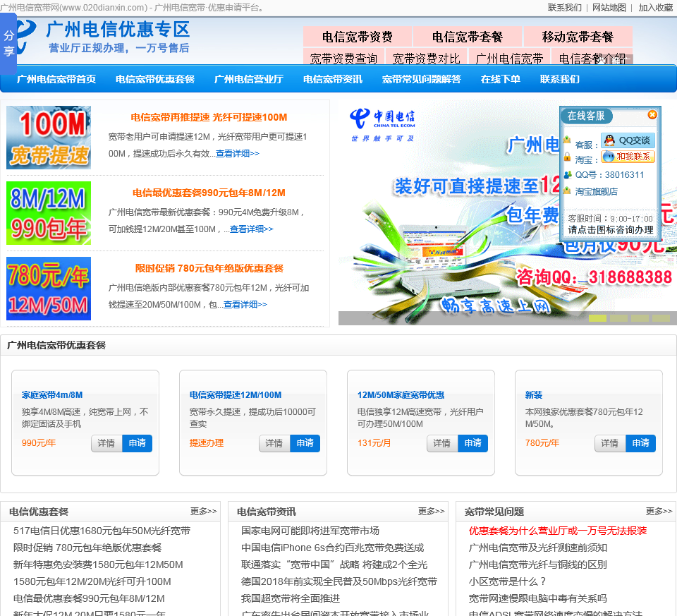This screenshot has height=616, width=677.
Task: Click 申请 for 12M/50M家庭宽带优惠 package
Action: tap(473, 443)
